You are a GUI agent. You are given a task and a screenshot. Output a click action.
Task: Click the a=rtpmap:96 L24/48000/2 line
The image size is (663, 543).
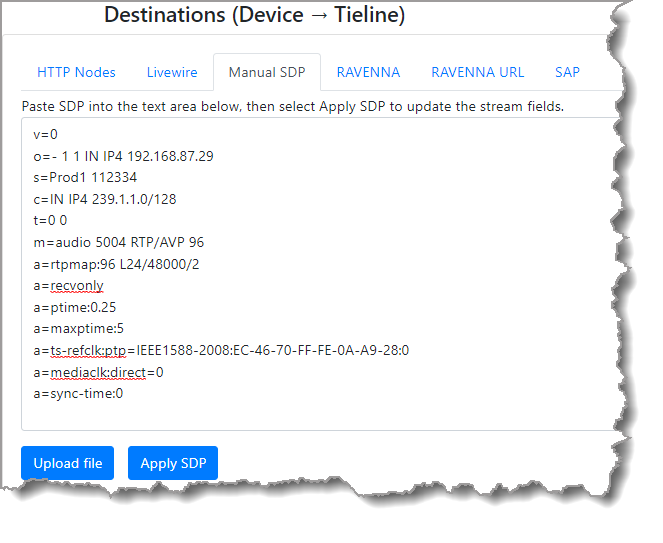tap(116, 264)
